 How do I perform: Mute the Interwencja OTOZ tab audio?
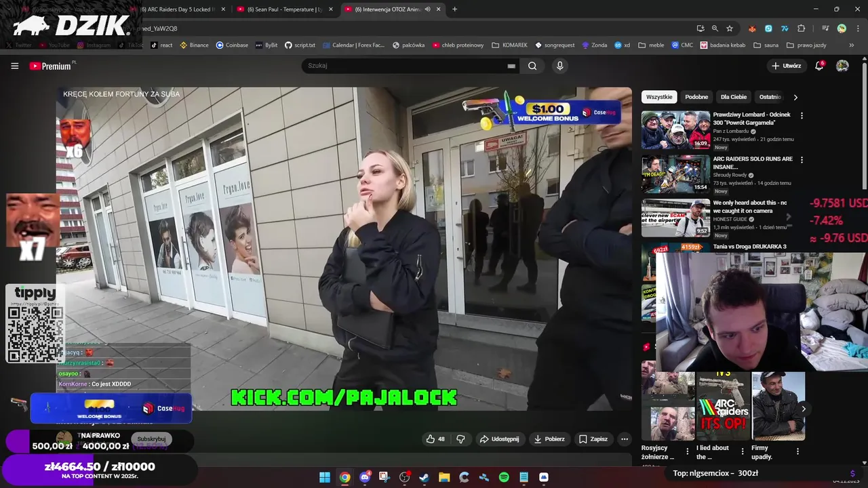coord(427,9)
